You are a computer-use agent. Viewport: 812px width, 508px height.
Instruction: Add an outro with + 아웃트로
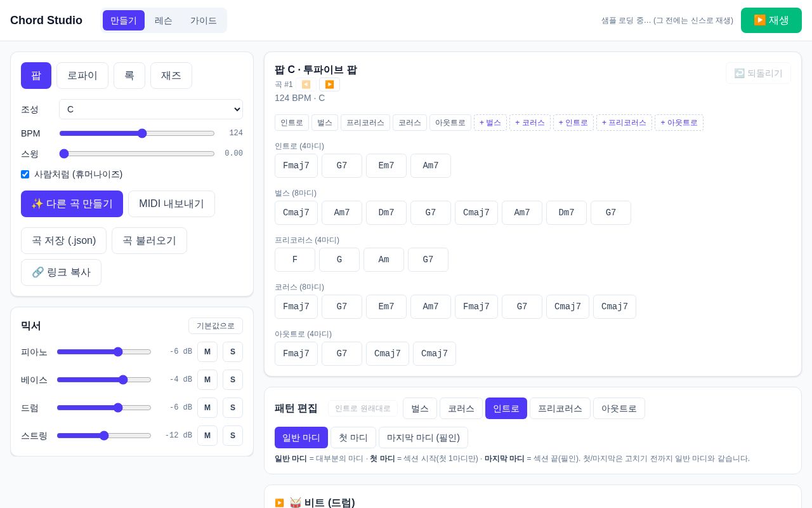(x=679, y=123)
